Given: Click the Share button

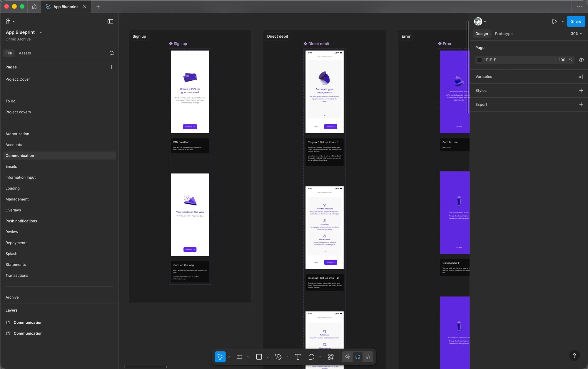Looking at the screenshot, I should pos(576,21).
